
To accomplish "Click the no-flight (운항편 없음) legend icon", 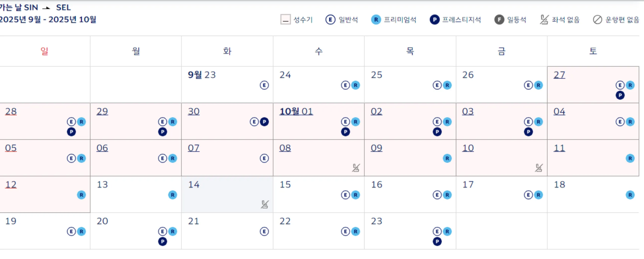I will click(x=597, y=20).
